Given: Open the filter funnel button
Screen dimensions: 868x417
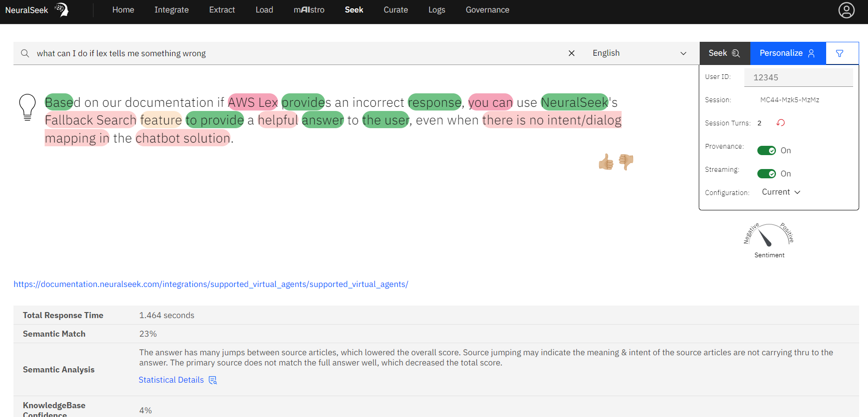Looking at the screenshot, I should click(840, 53).
